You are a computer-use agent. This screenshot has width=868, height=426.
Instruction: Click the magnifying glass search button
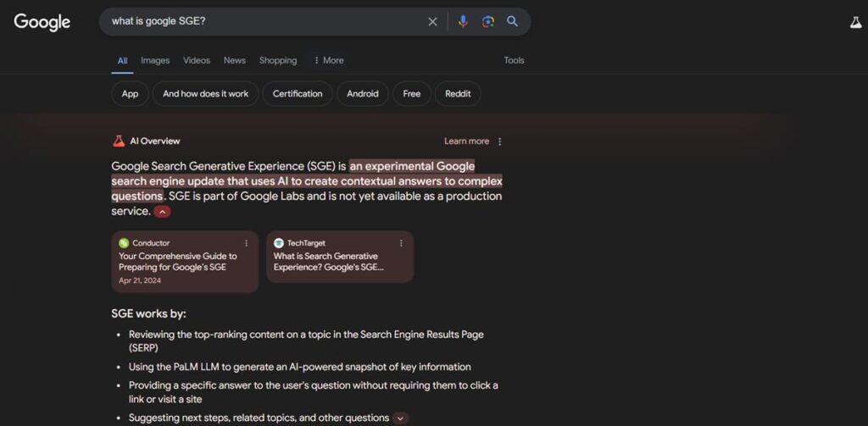[512, 22]
